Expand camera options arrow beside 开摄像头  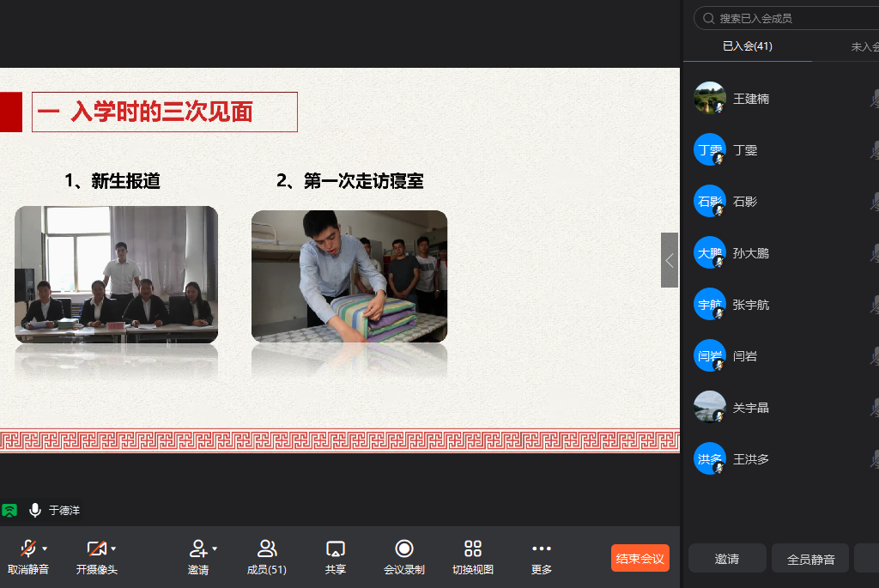(113, 549)
